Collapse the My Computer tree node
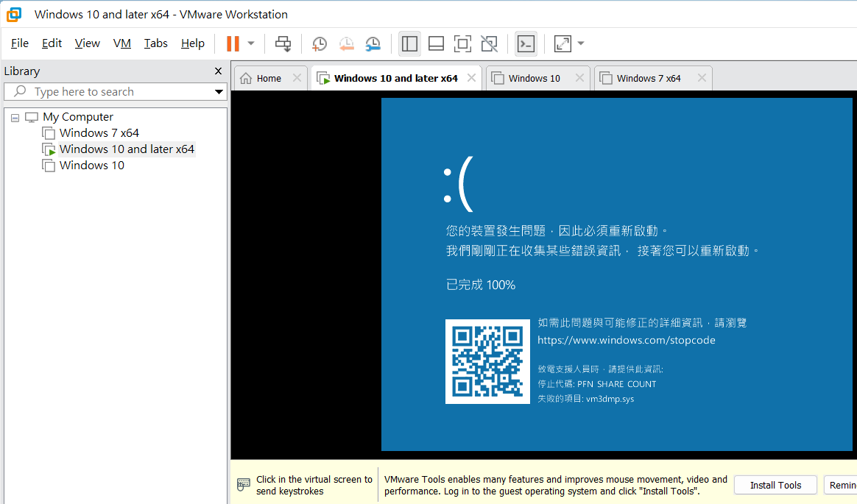Screen dimensions: 857x504 click(x=15, y=118)
